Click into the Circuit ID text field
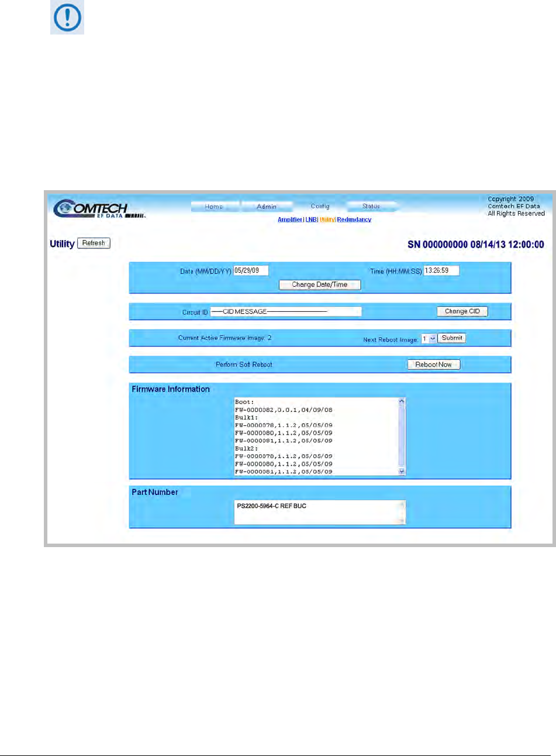556x756 pixels. pos(285,312)
